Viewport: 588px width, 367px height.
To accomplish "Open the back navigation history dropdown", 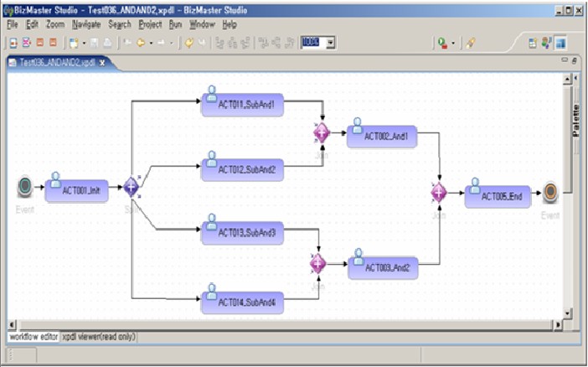I will click(151, 44).
